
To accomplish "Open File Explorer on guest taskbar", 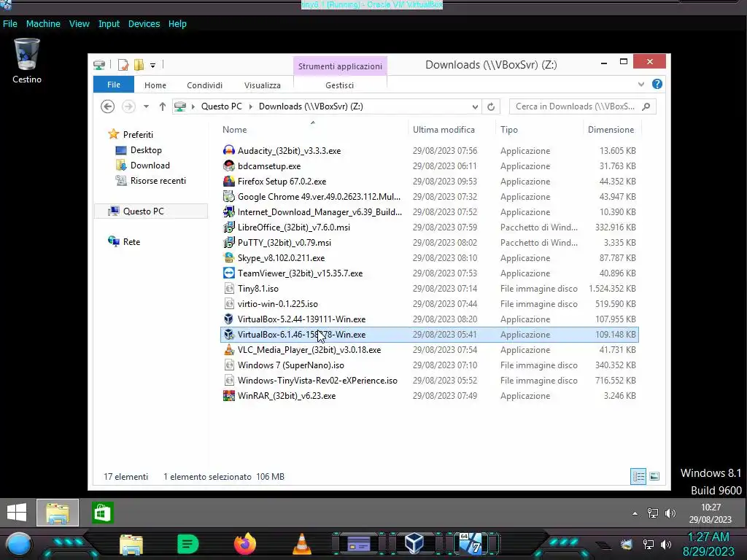I will coord(57,513).
